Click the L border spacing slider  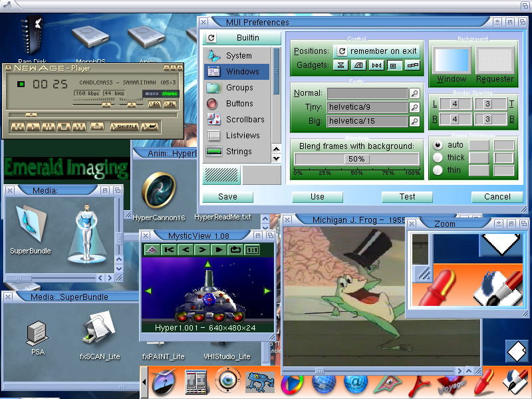point(455,104)
